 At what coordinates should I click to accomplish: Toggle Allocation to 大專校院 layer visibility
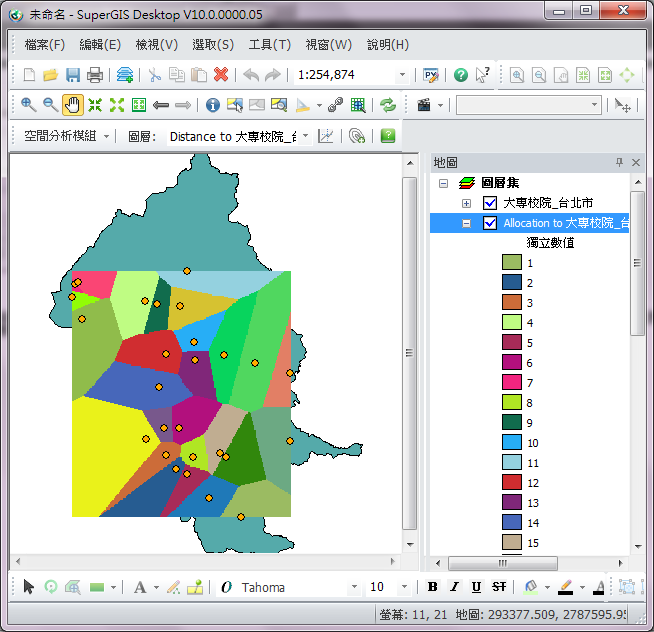490,223
